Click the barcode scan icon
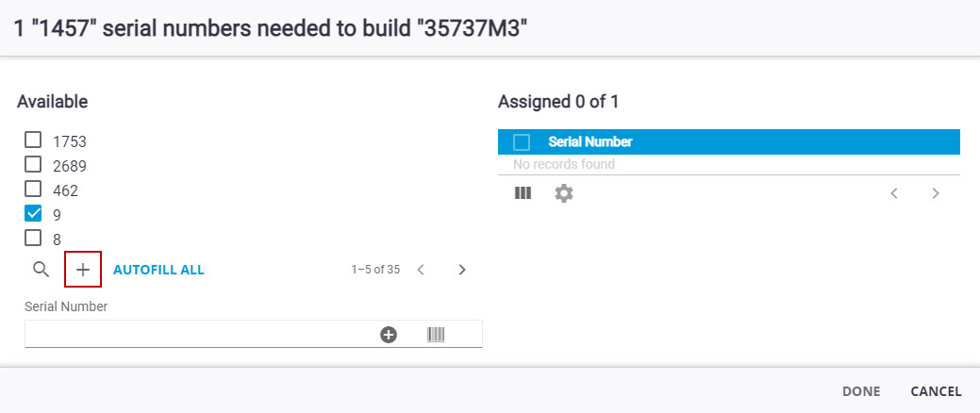The width and height of the screenshot is (980, 413). (436, 334)
